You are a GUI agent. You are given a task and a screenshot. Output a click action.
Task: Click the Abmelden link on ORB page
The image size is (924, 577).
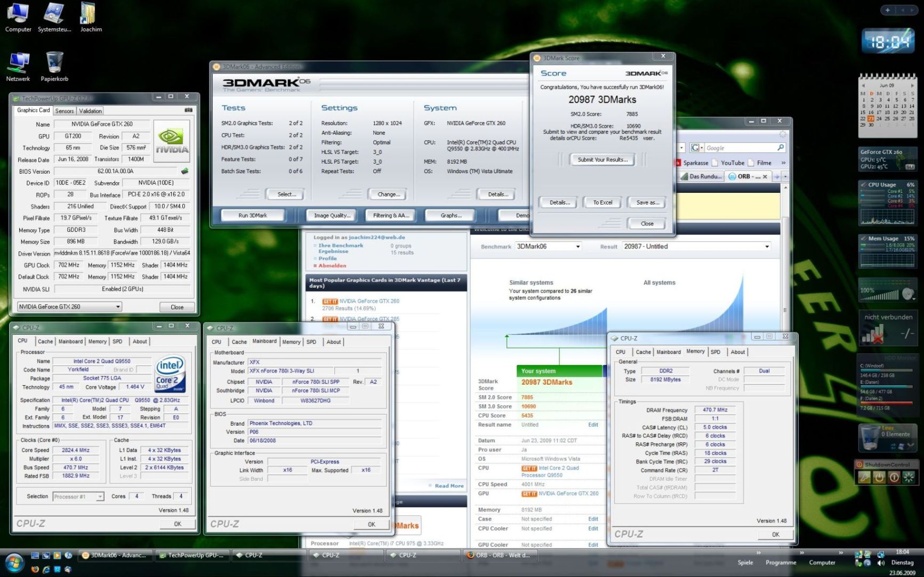pos(332,265)
